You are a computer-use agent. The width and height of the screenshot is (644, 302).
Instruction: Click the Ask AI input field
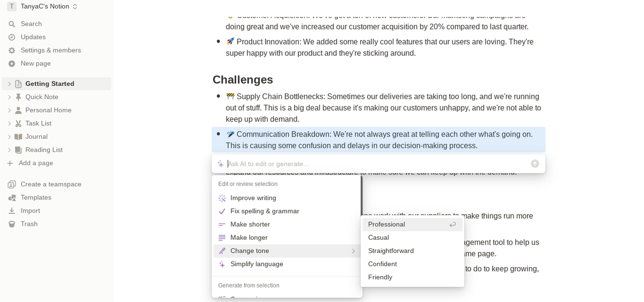pyautogui.click(x=376, y=164)
